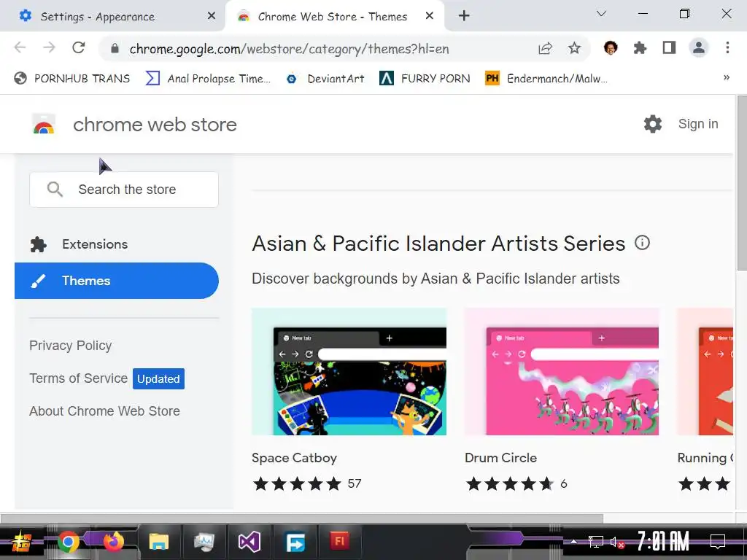Click the lock icon in address bar

[x=115, y=49]
